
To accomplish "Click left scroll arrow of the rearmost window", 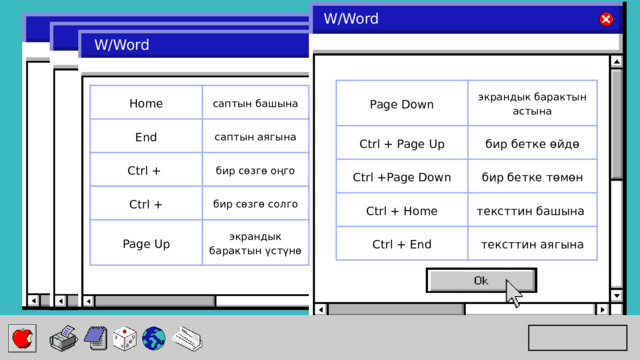I will tap(34, 301).
